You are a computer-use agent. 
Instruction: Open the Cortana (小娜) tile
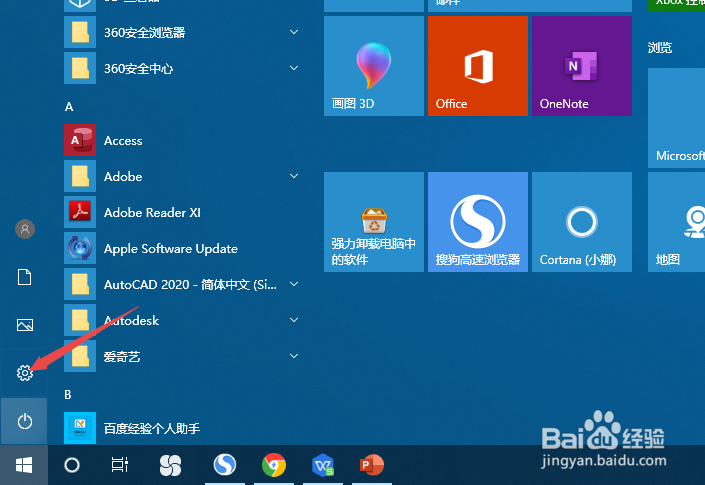(x=582, y=222)
